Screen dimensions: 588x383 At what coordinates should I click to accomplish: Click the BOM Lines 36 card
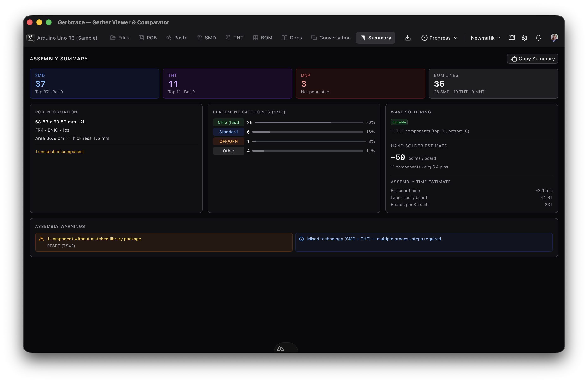tap(493, 84)
